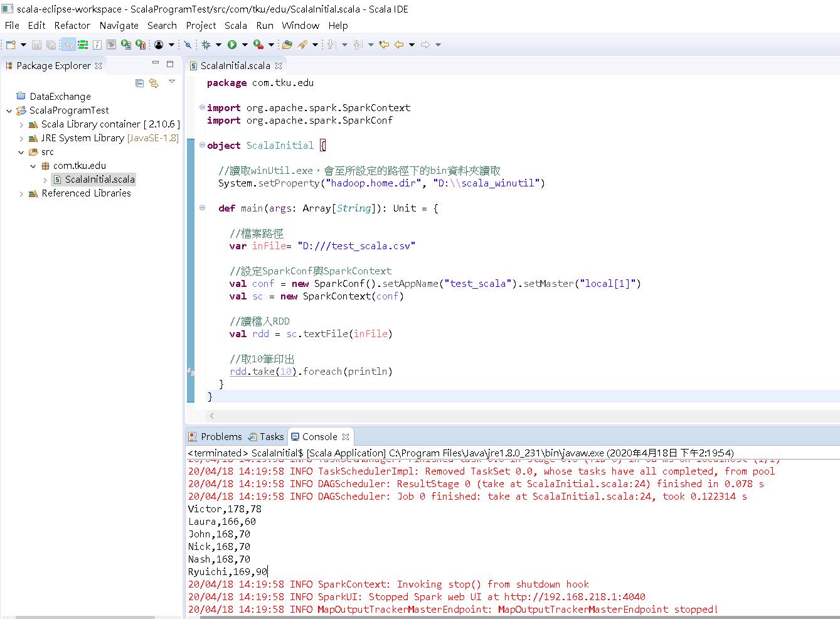Click the New file toolbar icon
Image resolution: width=840 pixels, height=619 pixels.
11,45
